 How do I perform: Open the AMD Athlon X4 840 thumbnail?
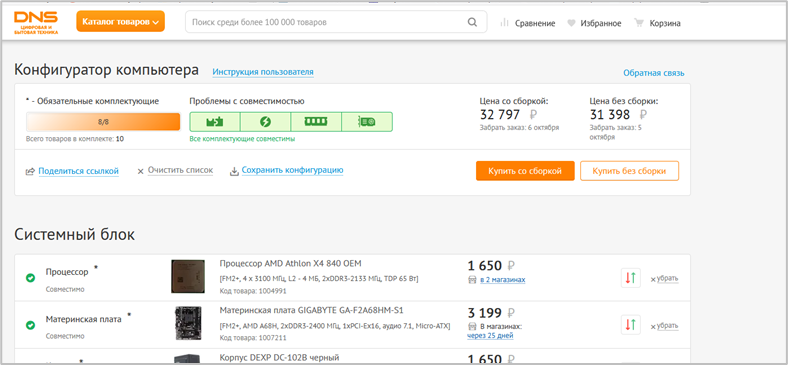[188, 277]
